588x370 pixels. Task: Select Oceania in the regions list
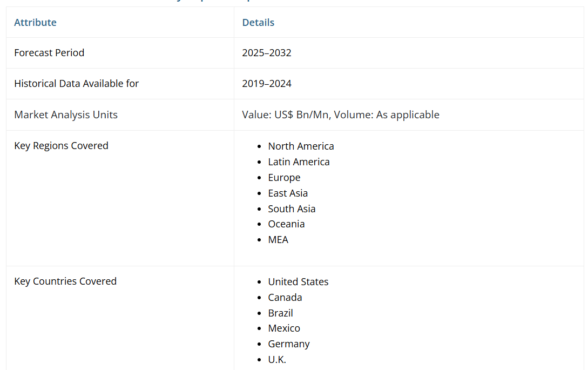point(286,224)
